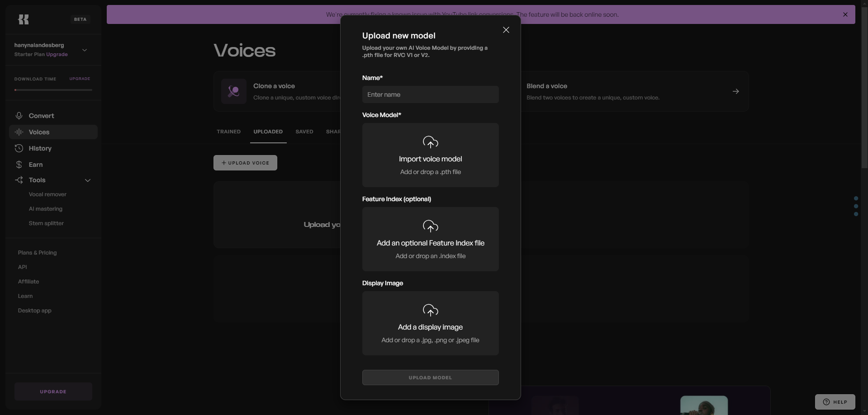Viewport: 868px width, 415px height.
Task: Open the AI mastering tool
Action: point(46,209)
